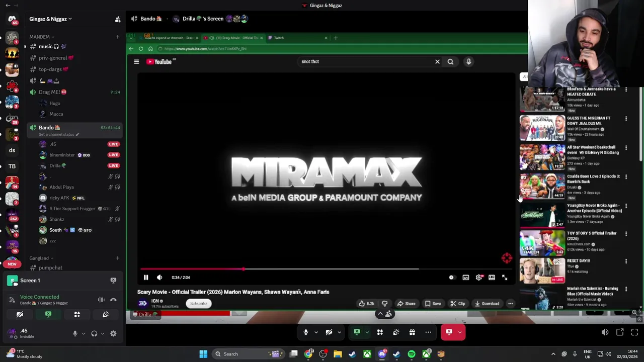Share the YouTube video
This screenshot has width=644, height=362.
(406, 304)
